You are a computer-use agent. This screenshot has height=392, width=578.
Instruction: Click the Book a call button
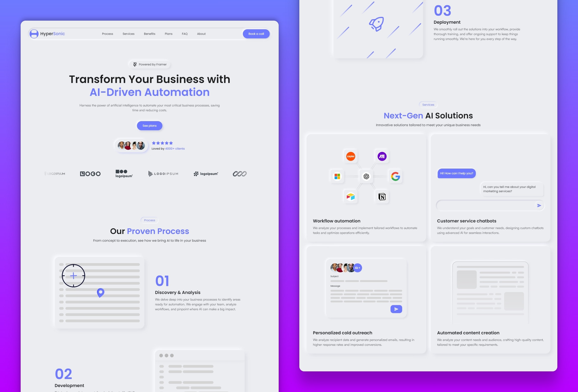[256, 34]
